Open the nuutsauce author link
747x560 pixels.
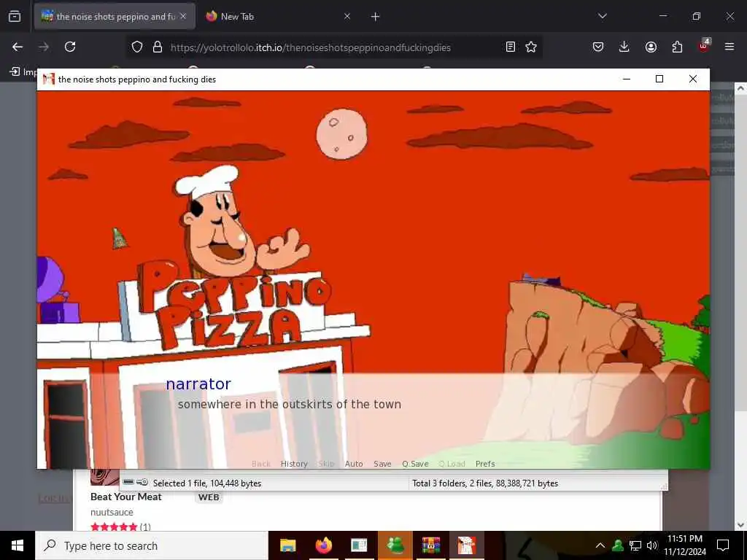click(x=112, y=513)
